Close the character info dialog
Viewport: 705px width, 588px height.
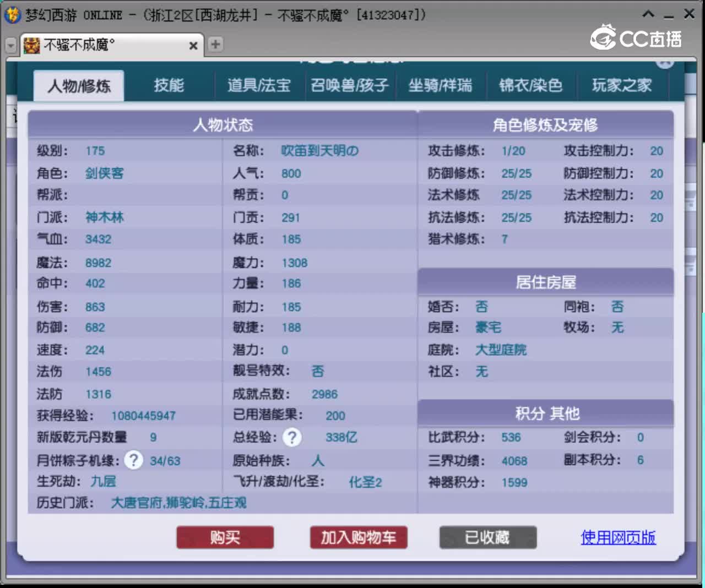pos(665,62)
